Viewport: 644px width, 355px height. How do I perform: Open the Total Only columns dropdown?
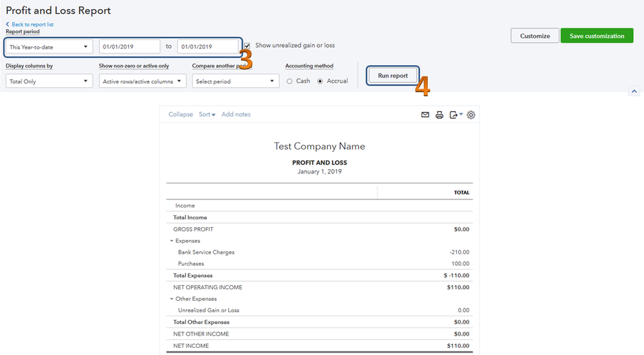(49, 81)
